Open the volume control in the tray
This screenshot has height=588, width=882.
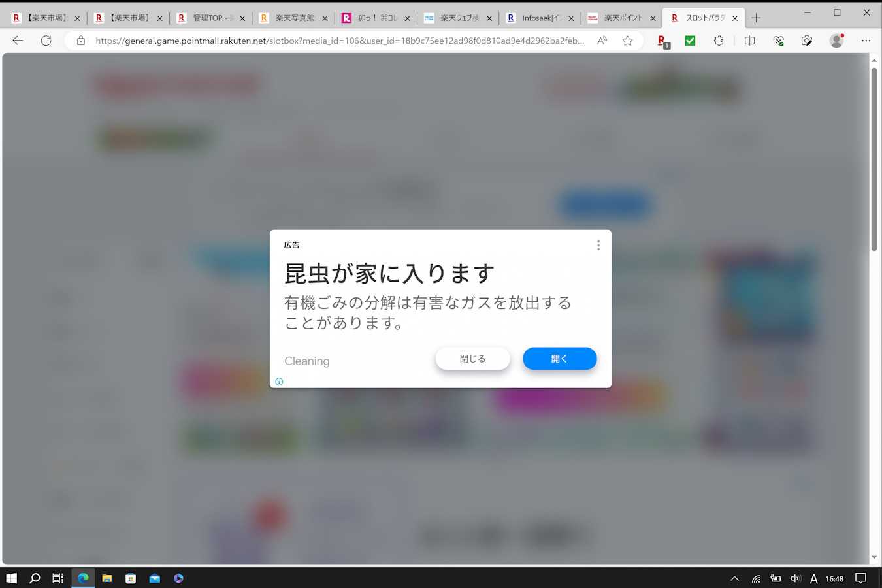(x=795, y=578)
